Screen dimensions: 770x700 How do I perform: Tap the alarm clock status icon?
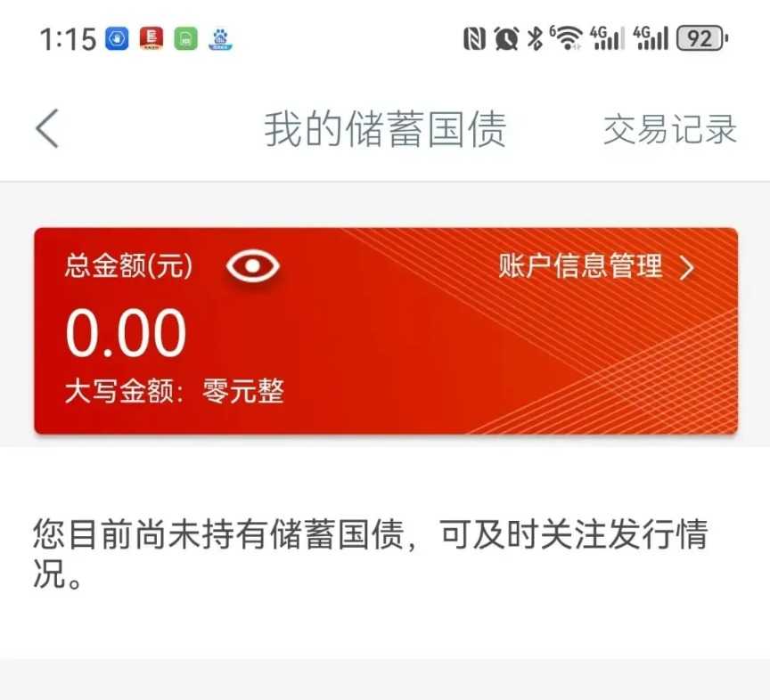506,38
